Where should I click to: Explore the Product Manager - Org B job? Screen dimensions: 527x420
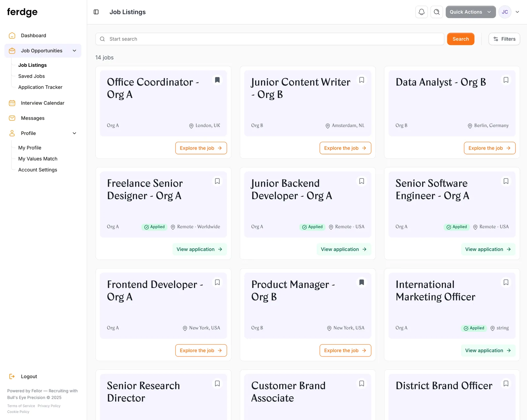[x=345, y=351]
